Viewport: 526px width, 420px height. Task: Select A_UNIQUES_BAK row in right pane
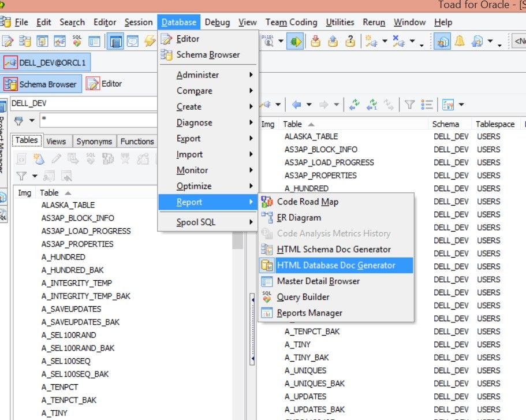point(315,384)
